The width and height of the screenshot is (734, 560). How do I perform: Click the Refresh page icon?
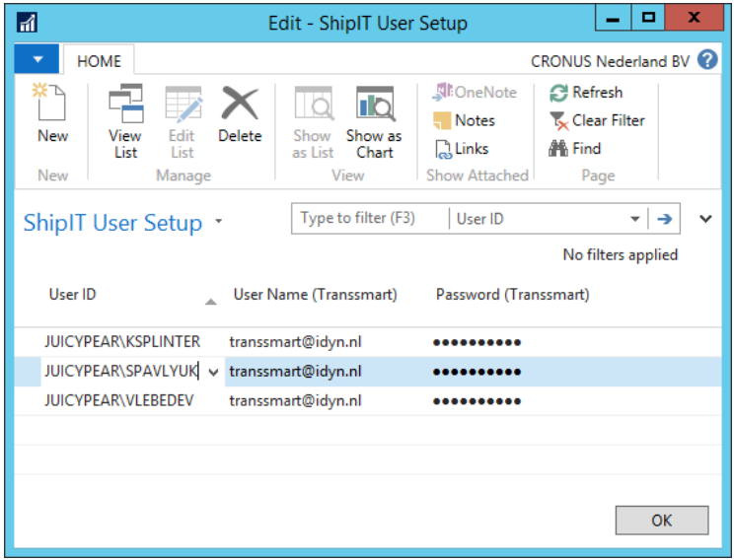point(559,93)
